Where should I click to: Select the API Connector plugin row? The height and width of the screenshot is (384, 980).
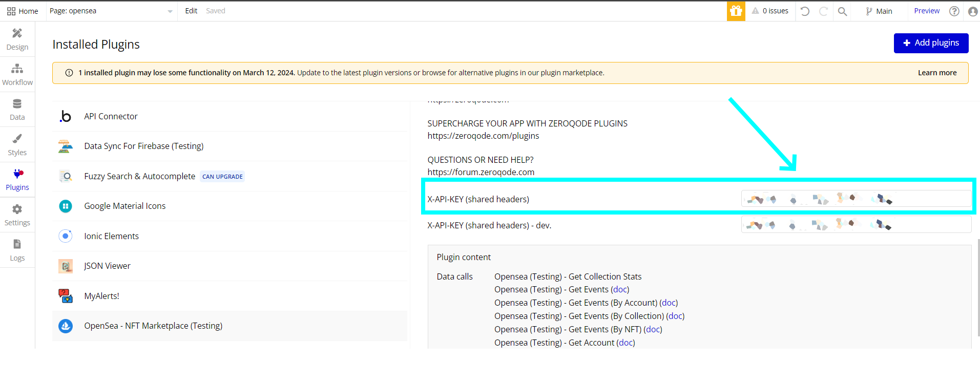click(230, 116)
